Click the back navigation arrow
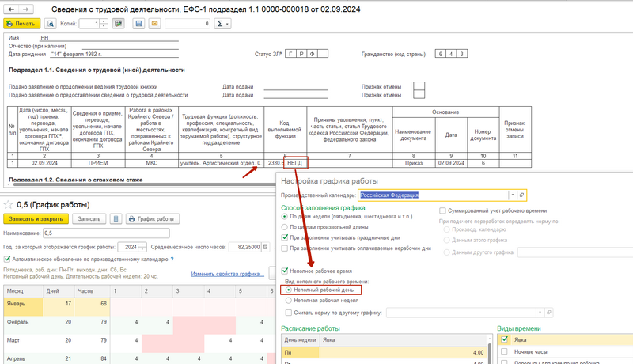 tap(10, 8)
